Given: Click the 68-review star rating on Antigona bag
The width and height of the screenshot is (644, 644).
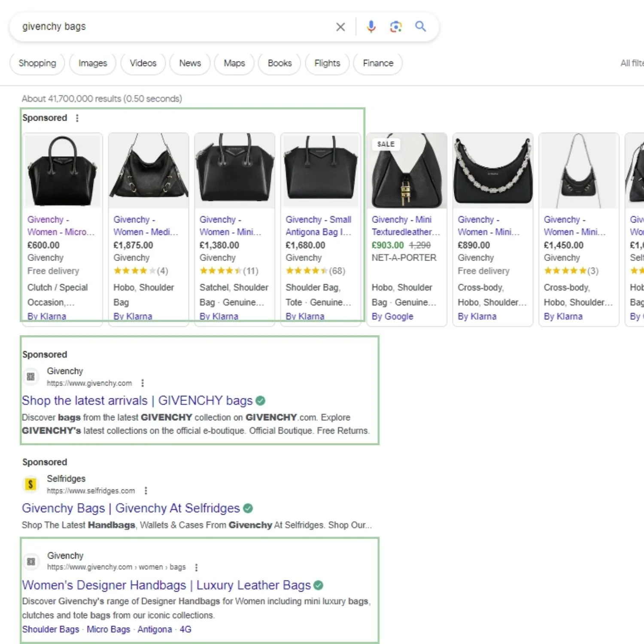Looking at the screenshot, I should tap(316, 271).
